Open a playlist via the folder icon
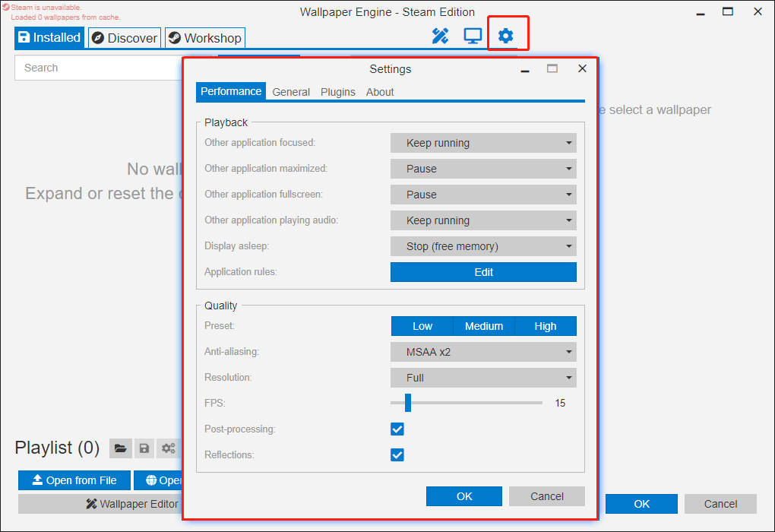 point(120,448)
